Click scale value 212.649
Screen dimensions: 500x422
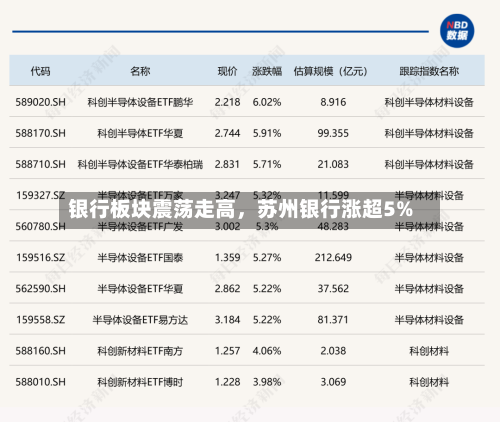(x=333, y=258)
